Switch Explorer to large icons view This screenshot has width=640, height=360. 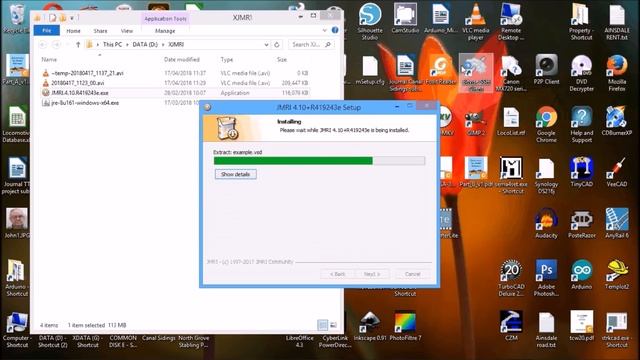coord(333,325)
